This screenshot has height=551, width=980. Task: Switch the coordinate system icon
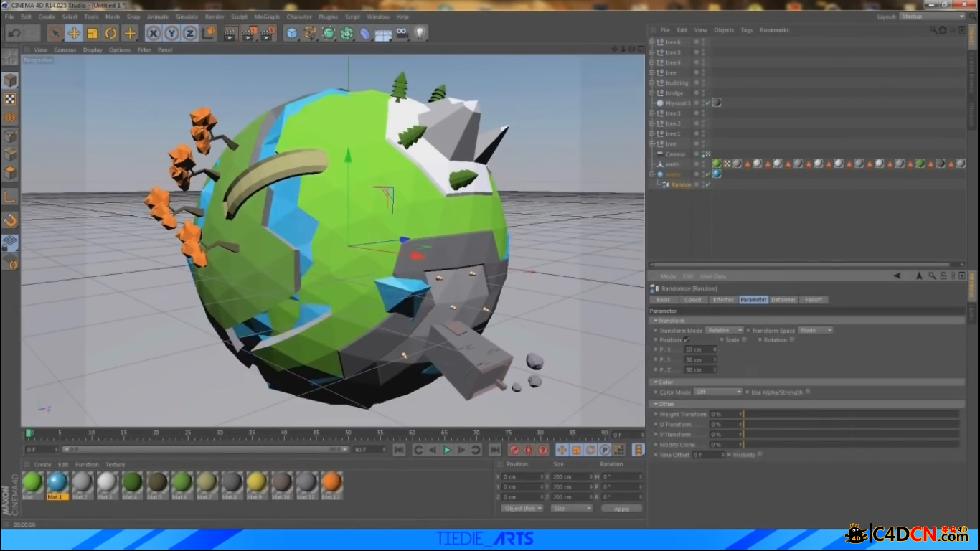[x=208, y=33]
